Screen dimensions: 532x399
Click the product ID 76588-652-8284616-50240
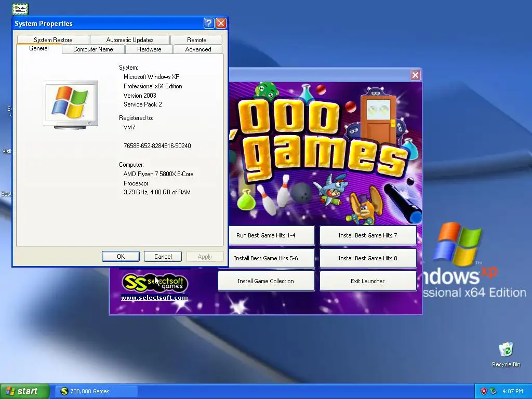[x=157, y=146]
